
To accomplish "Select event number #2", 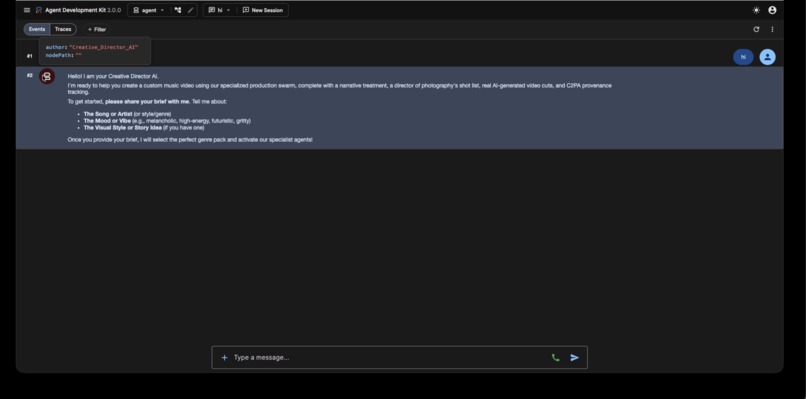I will (29, 76).
